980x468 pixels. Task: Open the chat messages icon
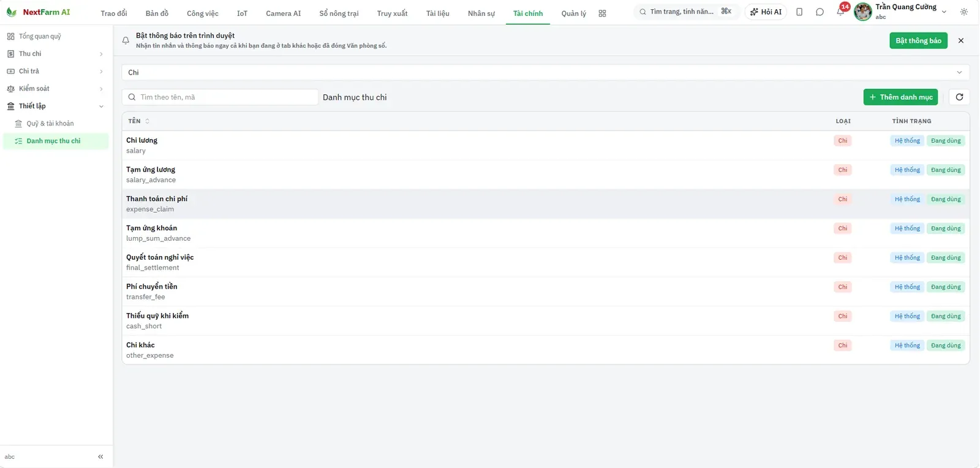point(820,12)
